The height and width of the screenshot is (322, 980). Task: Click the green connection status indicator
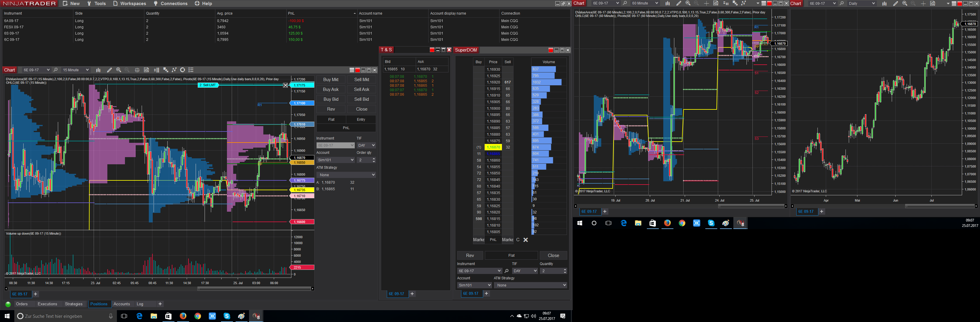[8, 304]
